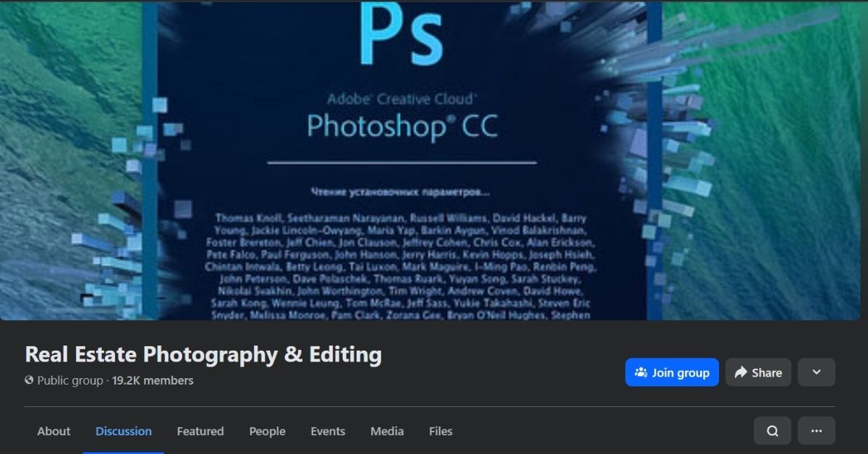Click the globe privacy icon
Viewport: 868px width, 454px height.
pos(30,380)
